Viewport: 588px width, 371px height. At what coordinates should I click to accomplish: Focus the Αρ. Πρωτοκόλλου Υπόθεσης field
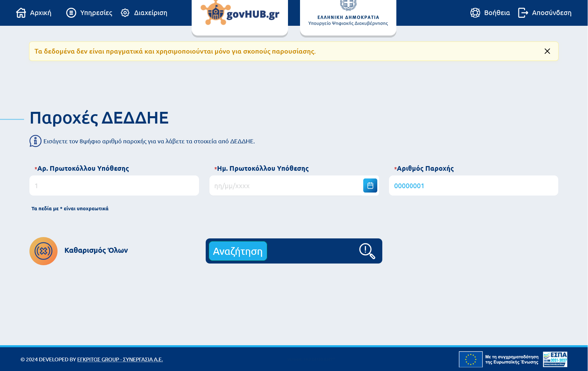(x=114, y=185)
